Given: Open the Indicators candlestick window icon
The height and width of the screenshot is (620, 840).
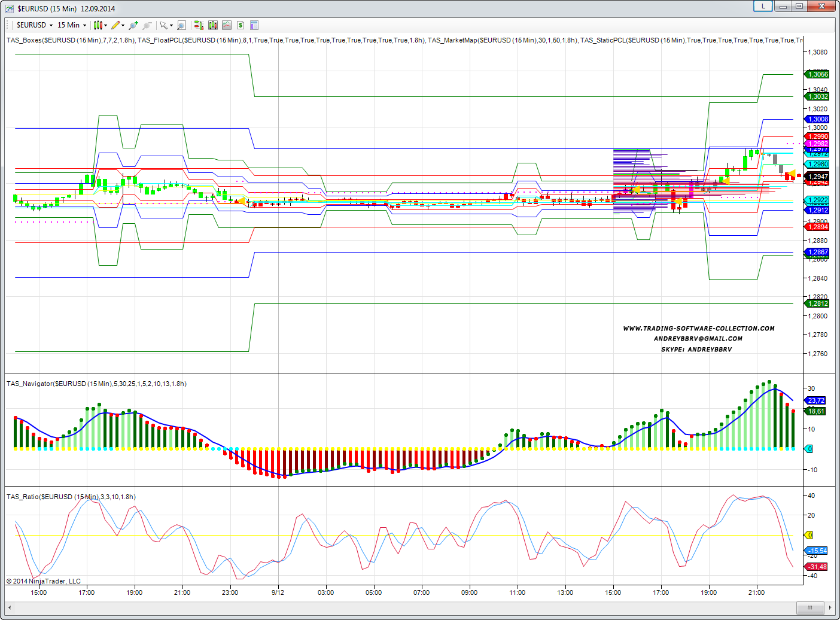Looking at the screenshot, I should pos(213,25).
